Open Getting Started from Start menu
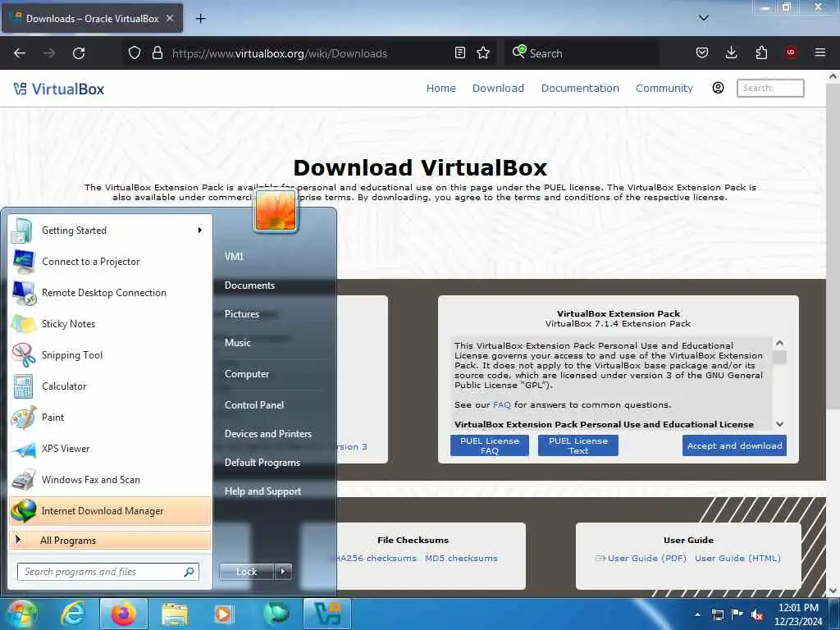The height and width of the screenshot is (630, 840). tap(110, 231)
